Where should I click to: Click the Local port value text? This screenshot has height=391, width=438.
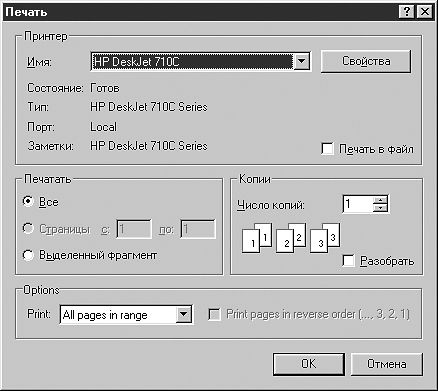(x=103, y=127)
